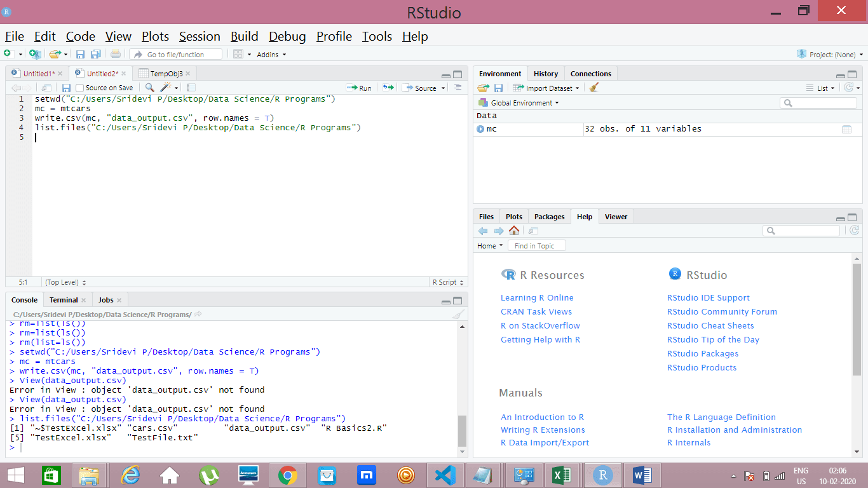Viewport: 868px width, 488px height.
Task: Load workspace with the Environment folder icon
Action: coord(484,88)
